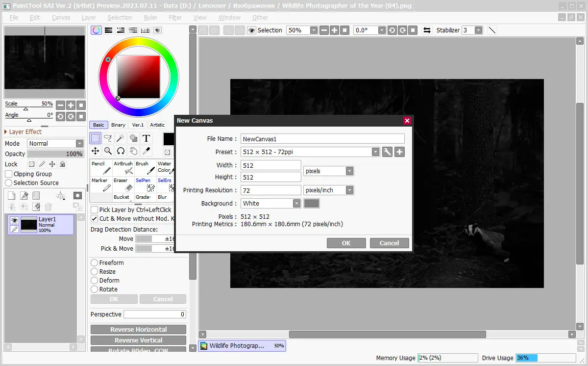Uncheck Cut & Move without Mod. Key

(x=95, y=218)
